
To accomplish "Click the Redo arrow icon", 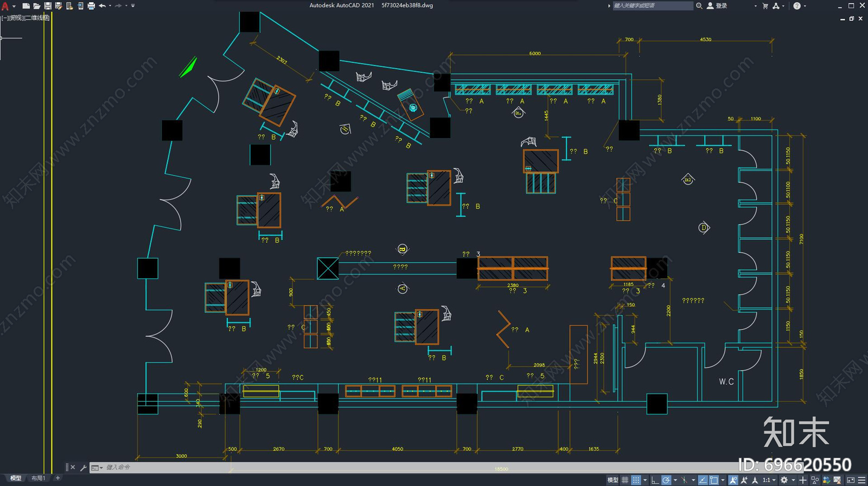I will pos(118,6).
